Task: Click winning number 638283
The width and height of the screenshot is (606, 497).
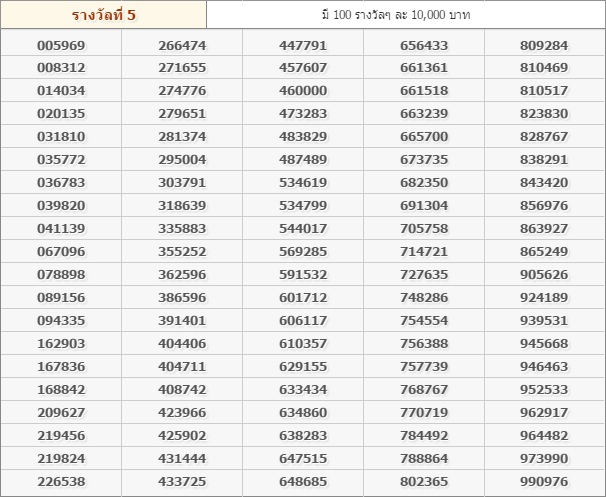Action: 303,436
